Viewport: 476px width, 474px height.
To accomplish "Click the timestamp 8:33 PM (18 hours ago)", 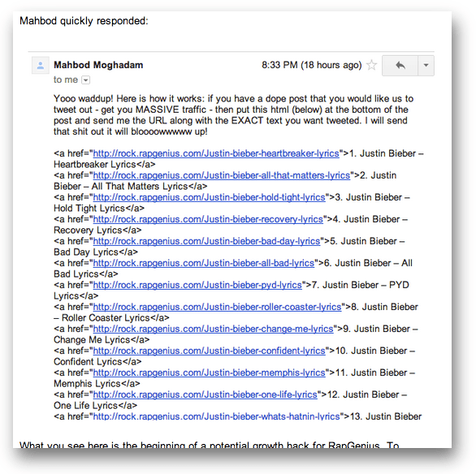I will [312, 65].
